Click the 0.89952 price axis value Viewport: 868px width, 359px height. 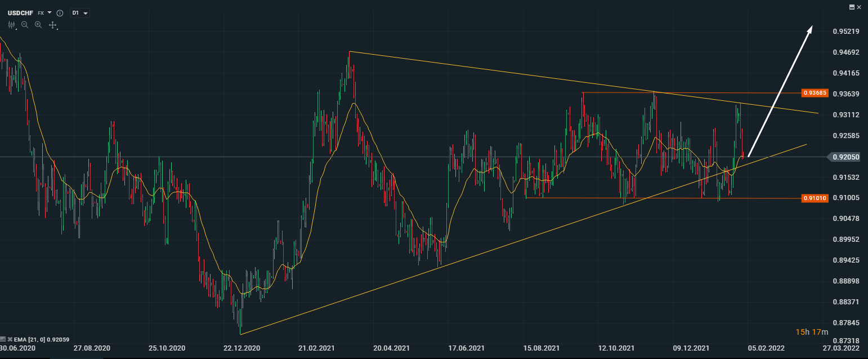pyautogui.click(x=845, y=240)
